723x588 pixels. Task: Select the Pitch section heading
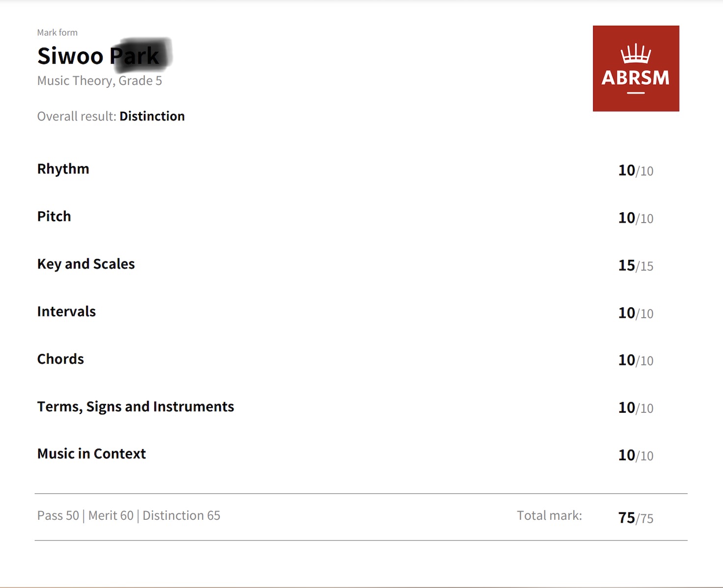tap(54, 216)
